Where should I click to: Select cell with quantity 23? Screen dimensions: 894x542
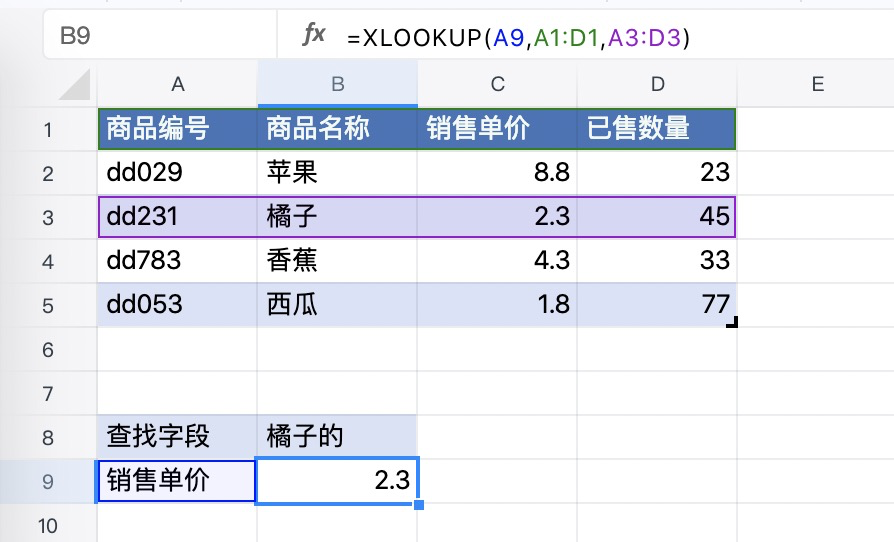tap(657, 173)
